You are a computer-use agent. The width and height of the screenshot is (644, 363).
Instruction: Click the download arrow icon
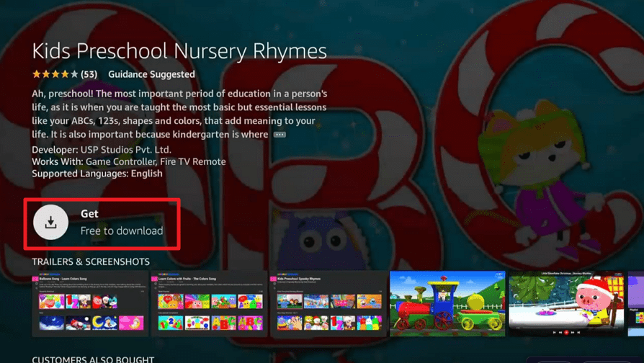(50, 222)
